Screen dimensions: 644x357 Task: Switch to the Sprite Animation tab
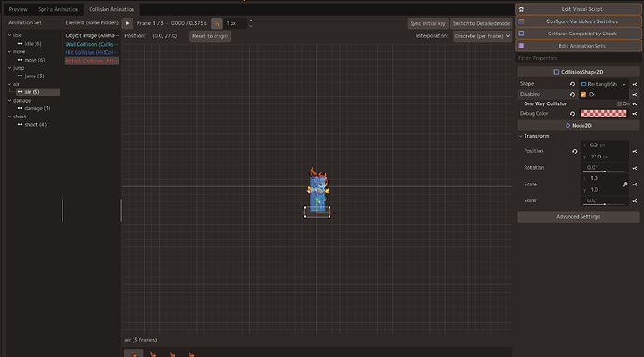[x=58, y=9]
